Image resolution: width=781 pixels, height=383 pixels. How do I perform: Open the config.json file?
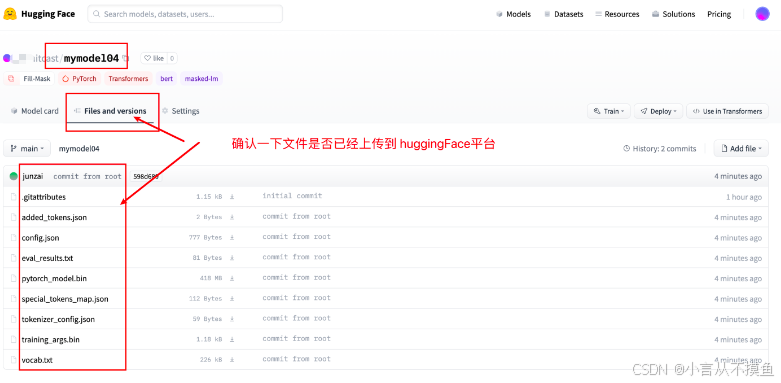pyautogui.click(x=40, y=238)
